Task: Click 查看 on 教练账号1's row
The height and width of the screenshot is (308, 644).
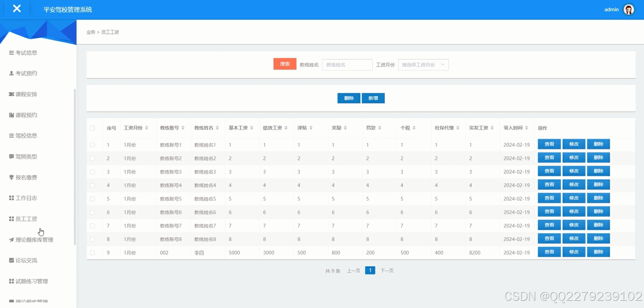Action: [549, 144]
